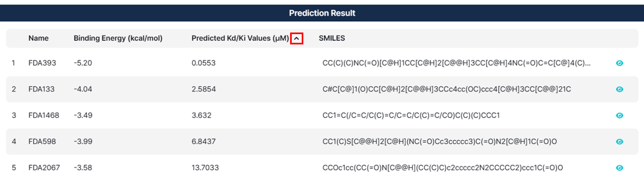Show FDA1468 details with its eye icon
This screenshot has width=644, height=187.
click(x=619, y=116)
